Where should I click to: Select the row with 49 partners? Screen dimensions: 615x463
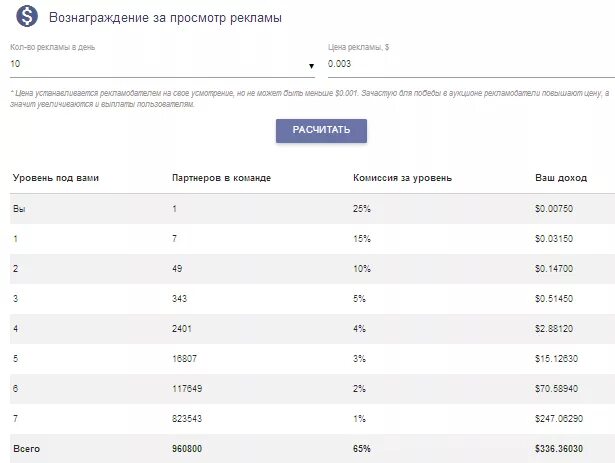(312, 269)
